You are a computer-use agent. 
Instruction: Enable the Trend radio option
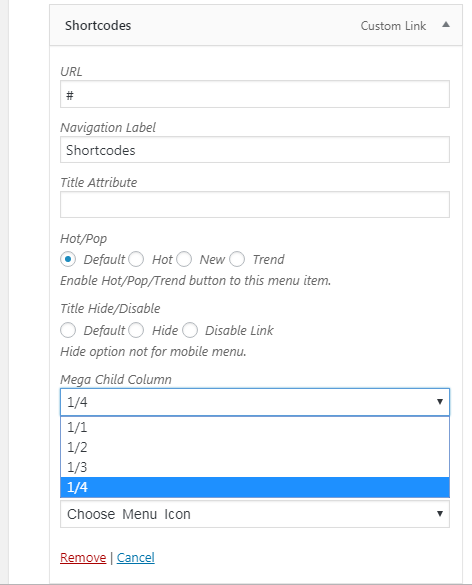click(x=237, y=259)
